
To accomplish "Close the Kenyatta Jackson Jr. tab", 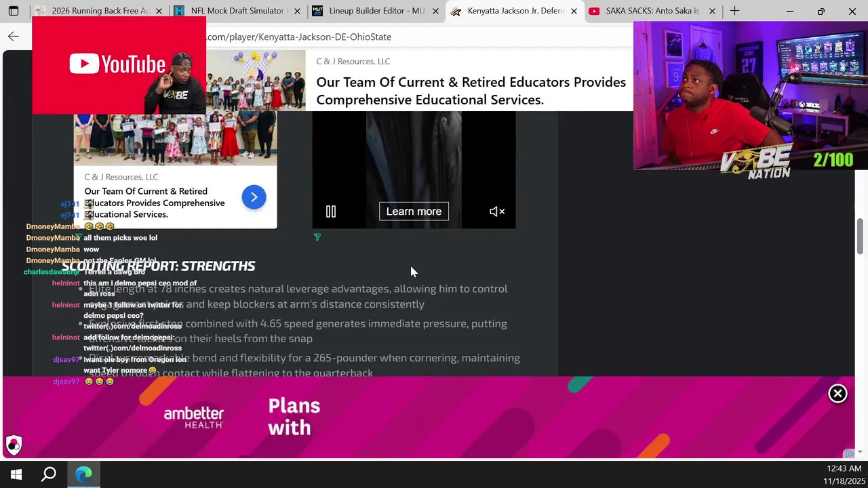I will (574, 11).
